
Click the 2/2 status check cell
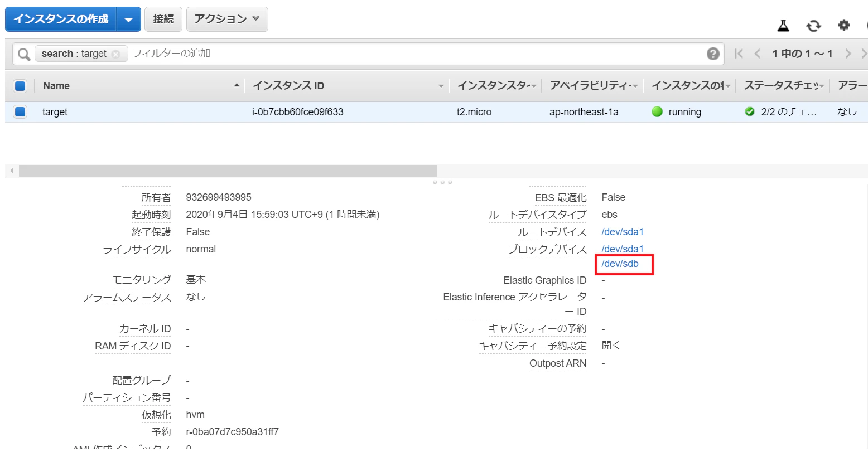click(x=782, y=112)
